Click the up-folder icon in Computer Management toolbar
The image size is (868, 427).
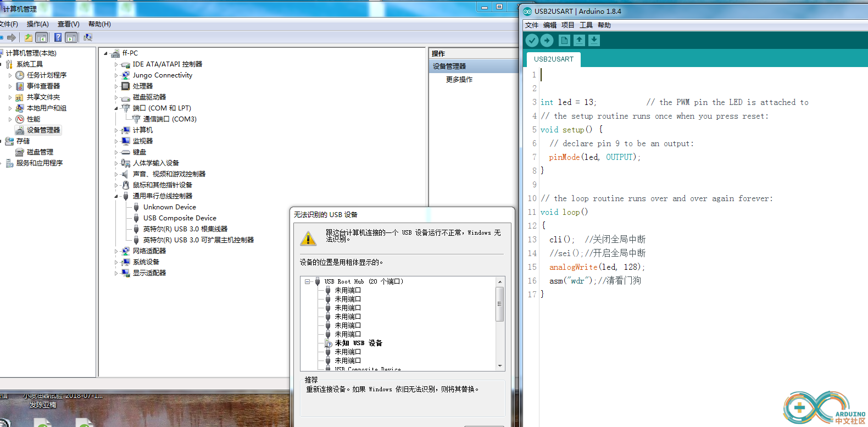click(x=28, y=37)
